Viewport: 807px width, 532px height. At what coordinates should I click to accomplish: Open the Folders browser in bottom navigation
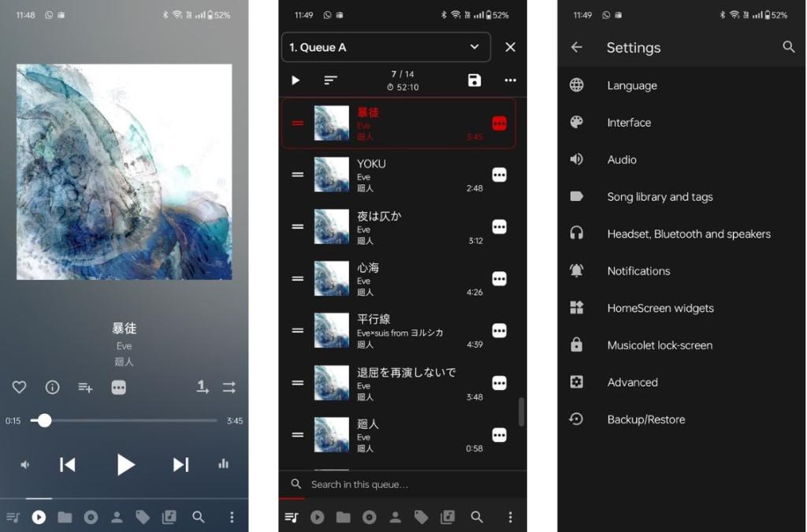tap(65, 517)
